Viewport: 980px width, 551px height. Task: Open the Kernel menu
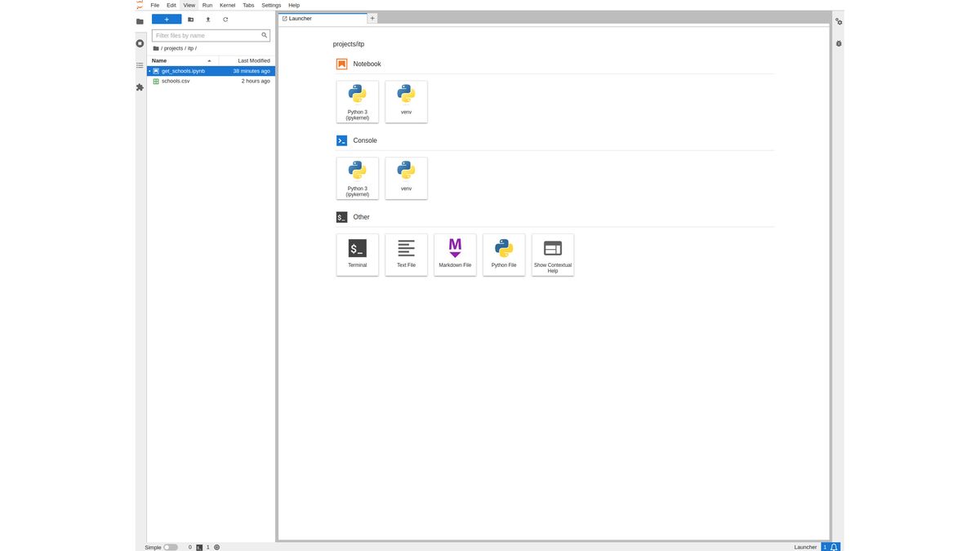pos(227,5)
